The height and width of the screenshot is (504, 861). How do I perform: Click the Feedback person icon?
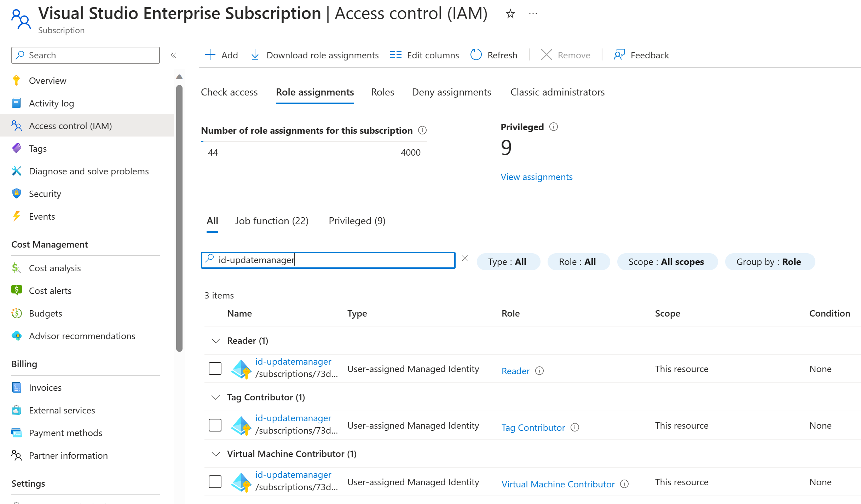coord(619,55)
